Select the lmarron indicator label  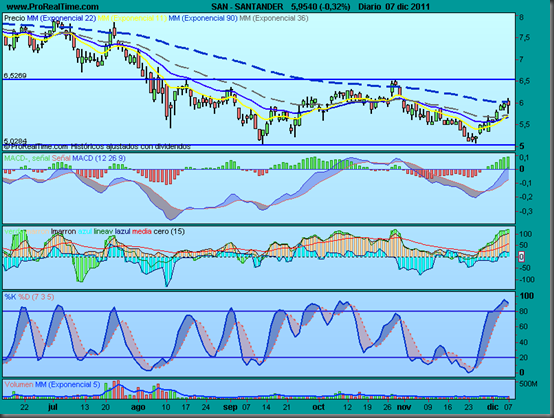63,231
